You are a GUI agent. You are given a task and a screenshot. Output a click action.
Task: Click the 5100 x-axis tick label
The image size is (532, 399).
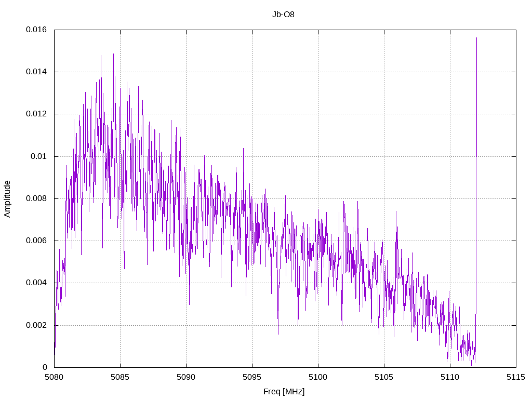[x=318, y=377]
